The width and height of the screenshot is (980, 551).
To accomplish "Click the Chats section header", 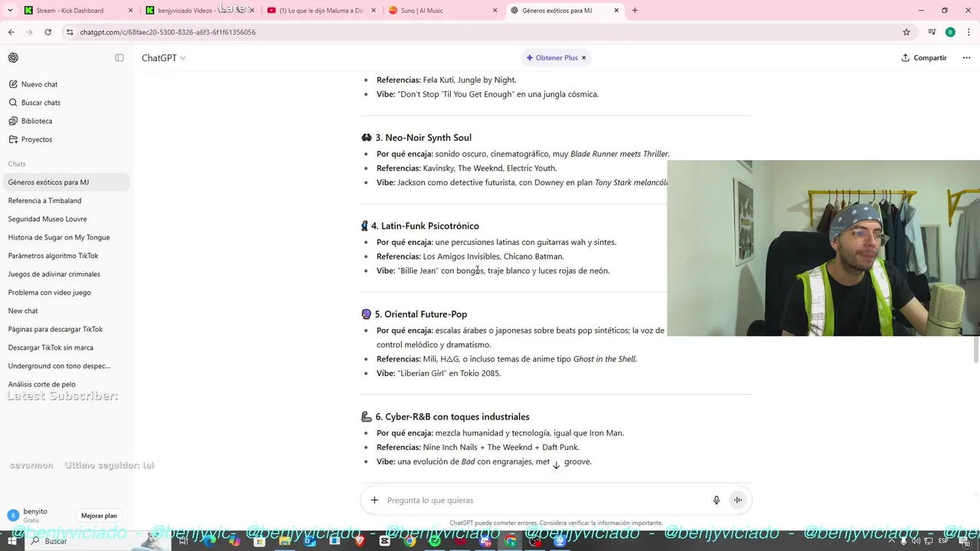I will pyautogui.click(x=17, y=164).
